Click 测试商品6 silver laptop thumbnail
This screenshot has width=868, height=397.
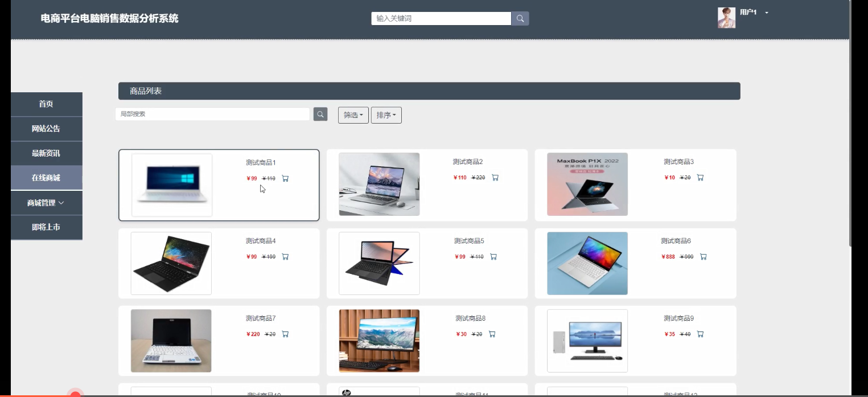coord(587,263)
